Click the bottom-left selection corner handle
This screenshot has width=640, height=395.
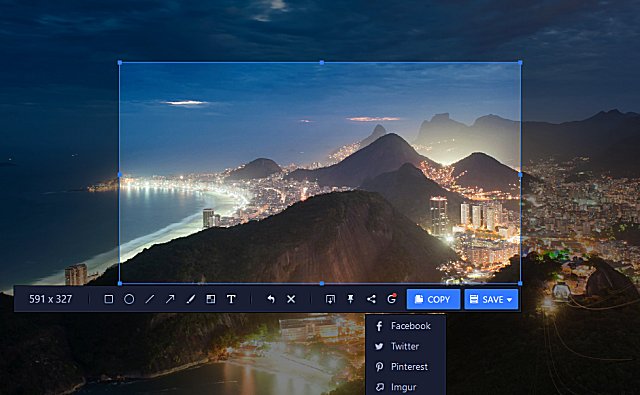tap(120, 283)
